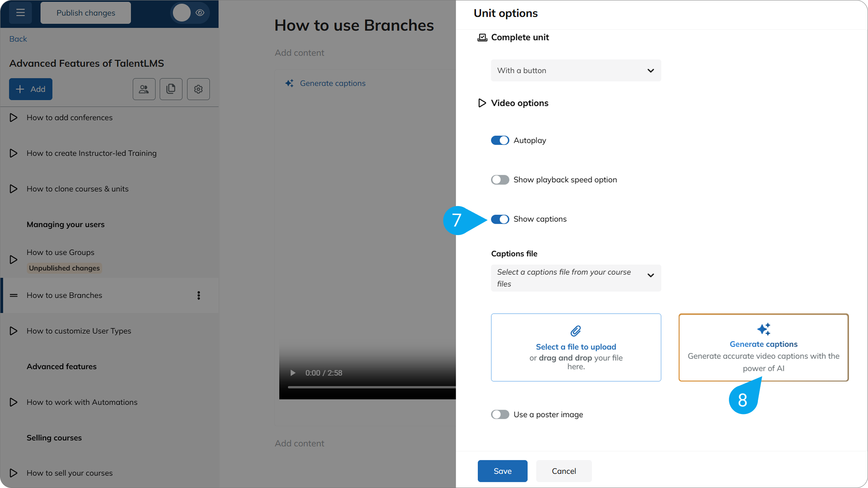Screen dimensions: 868x488
Task: Click the Cancel button
Action: tap(564, 471)
